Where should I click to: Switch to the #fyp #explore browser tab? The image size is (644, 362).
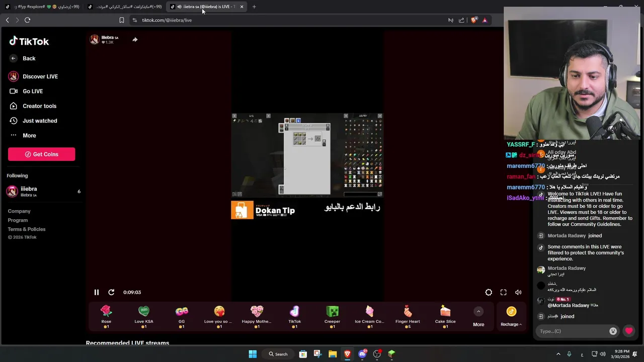pyautogui.click(x=41, y=7)
